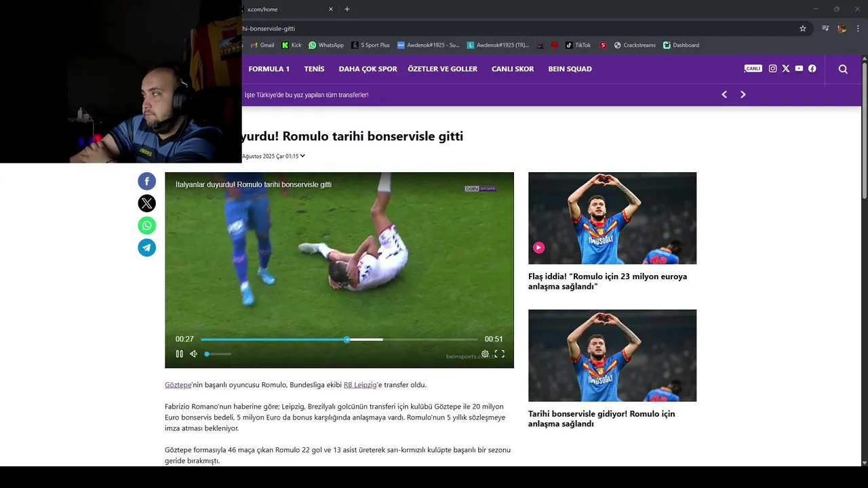This screenshot has width=868, height=488.
Task: Open Crackstreams bookmark
Action: click(x=635, y=45)
